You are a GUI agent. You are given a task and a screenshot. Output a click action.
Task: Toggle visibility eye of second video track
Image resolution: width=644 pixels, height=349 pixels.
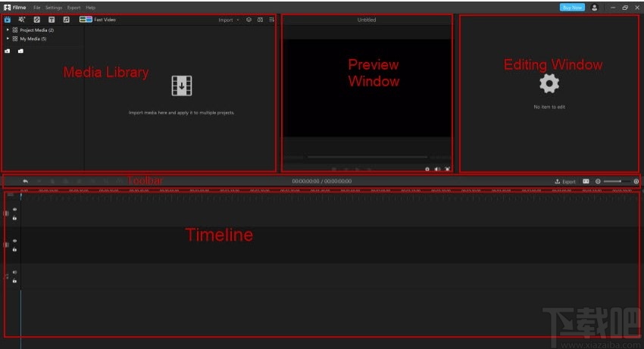coord(15,241)
